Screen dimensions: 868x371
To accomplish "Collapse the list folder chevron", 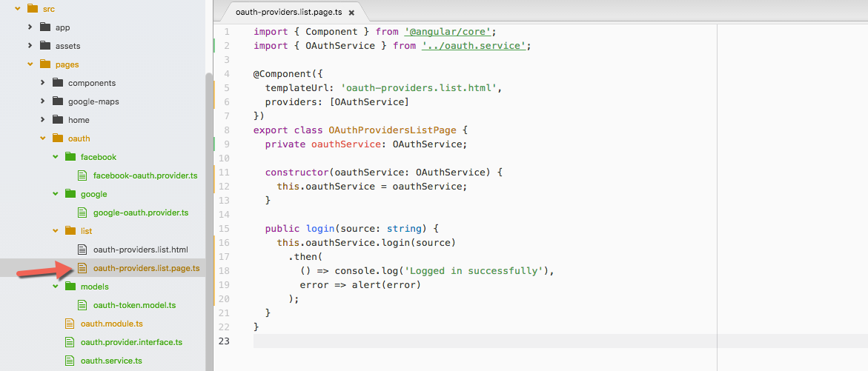I will [56, 231].
